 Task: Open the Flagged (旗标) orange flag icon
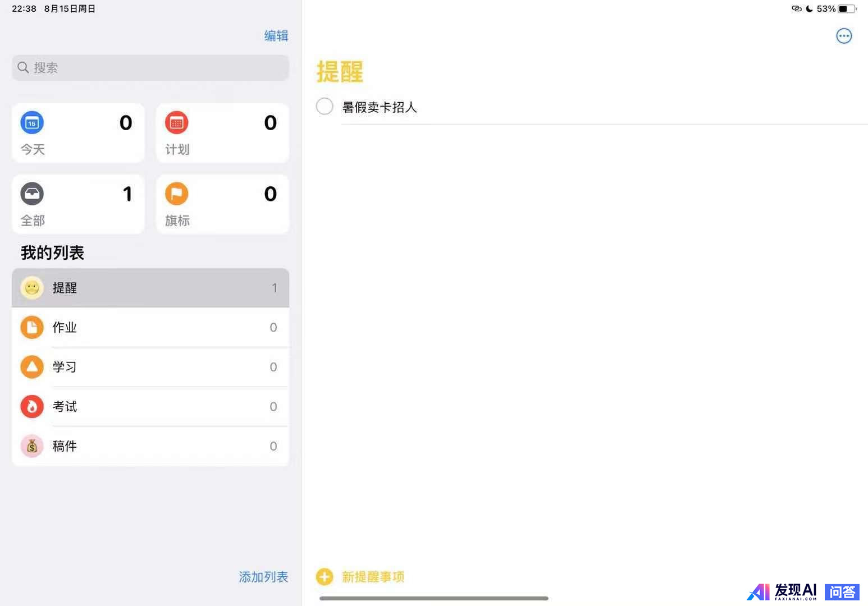pyautogui.click(x=176, y=194)
